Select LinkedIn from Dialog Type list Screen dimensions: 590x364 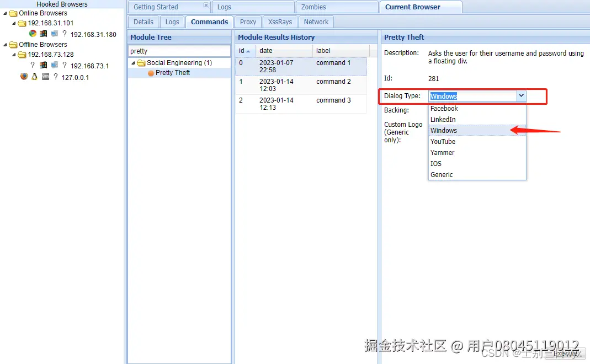477,119
